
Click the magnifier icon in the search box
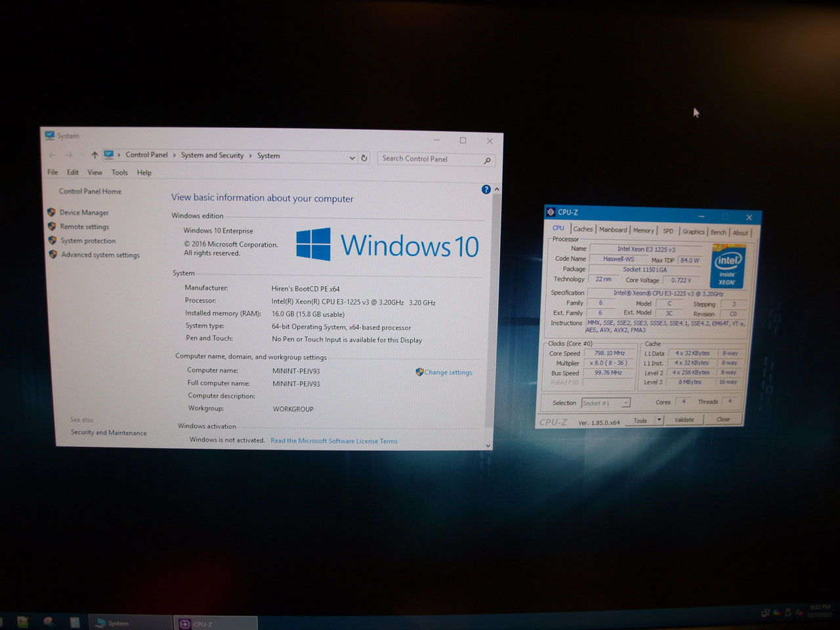[488, 160]
